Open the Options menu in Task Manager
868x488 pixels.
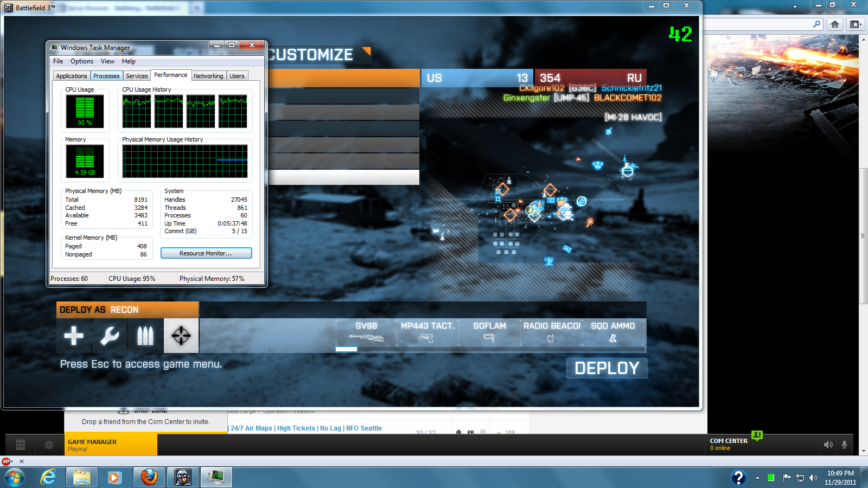point(82,61)
